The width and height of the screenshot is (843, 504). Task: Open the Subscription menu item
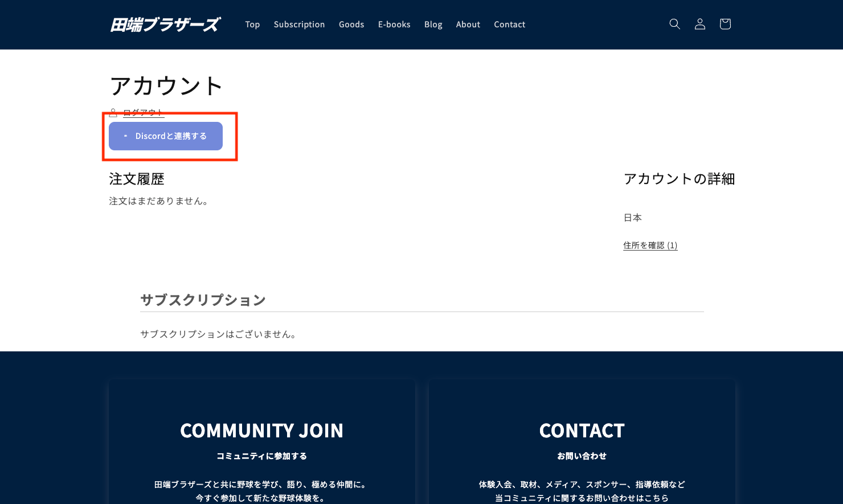coord(299,24)
